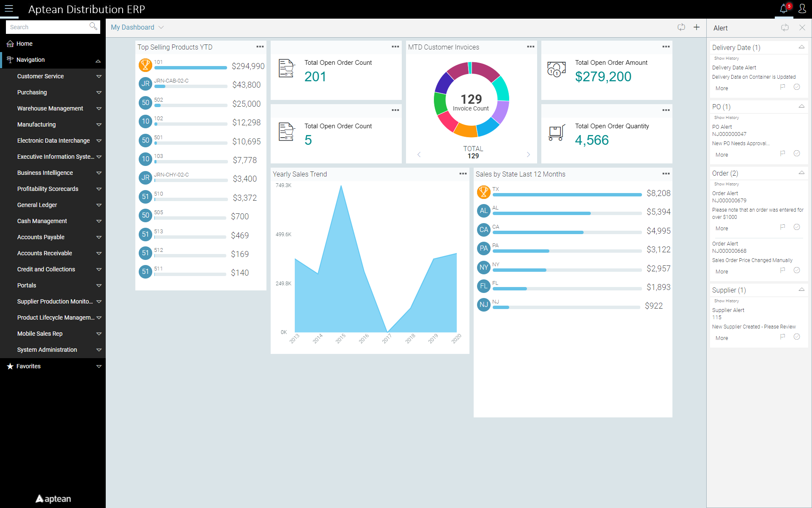The width and height of the screenshot is (812, 508).
Task: Click the user profile icon
Action: (x=803, y=9)
